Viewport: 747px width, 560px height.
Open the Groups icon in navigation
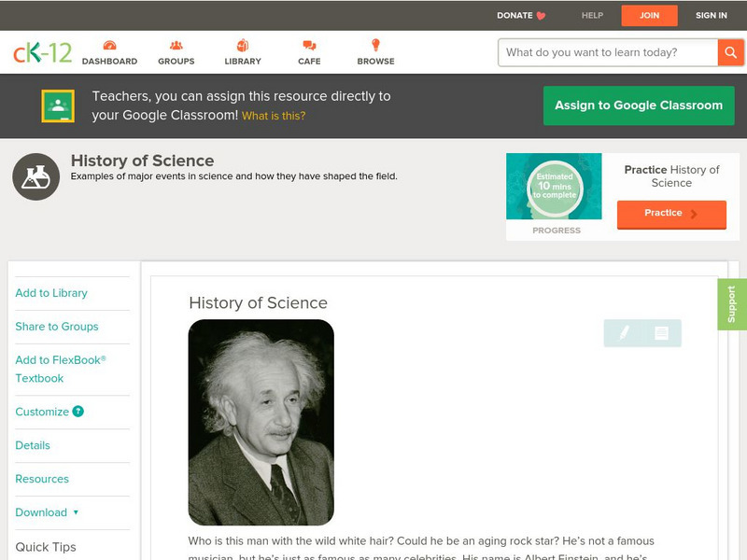point(176,46)
